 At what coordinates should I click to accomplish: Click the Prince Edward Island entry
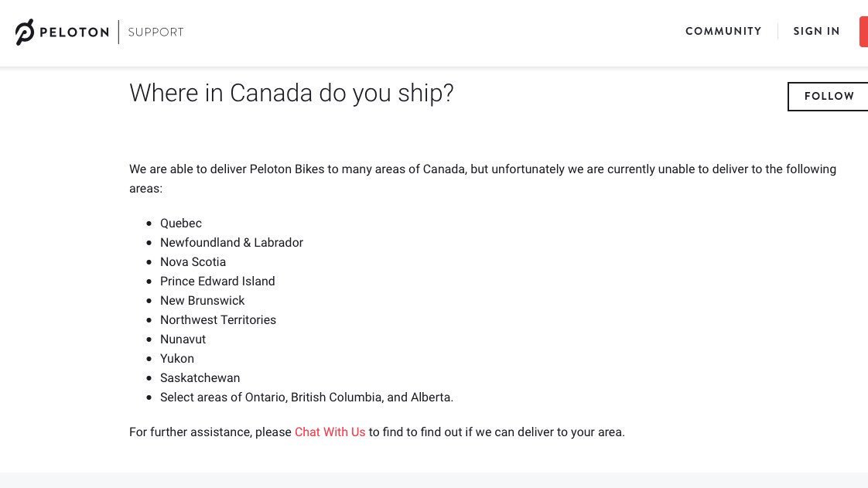click(x=217, y=282)
